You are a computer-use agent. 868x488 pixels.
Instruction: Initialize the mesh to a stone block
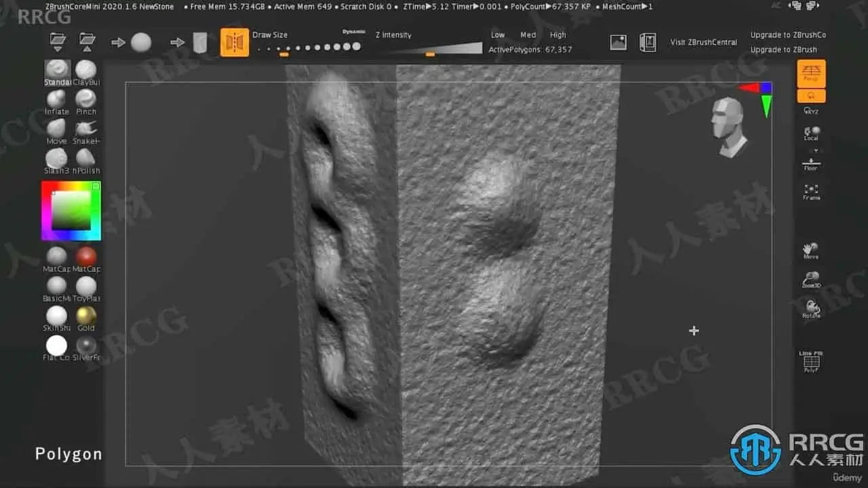click(x=200, y=43)
